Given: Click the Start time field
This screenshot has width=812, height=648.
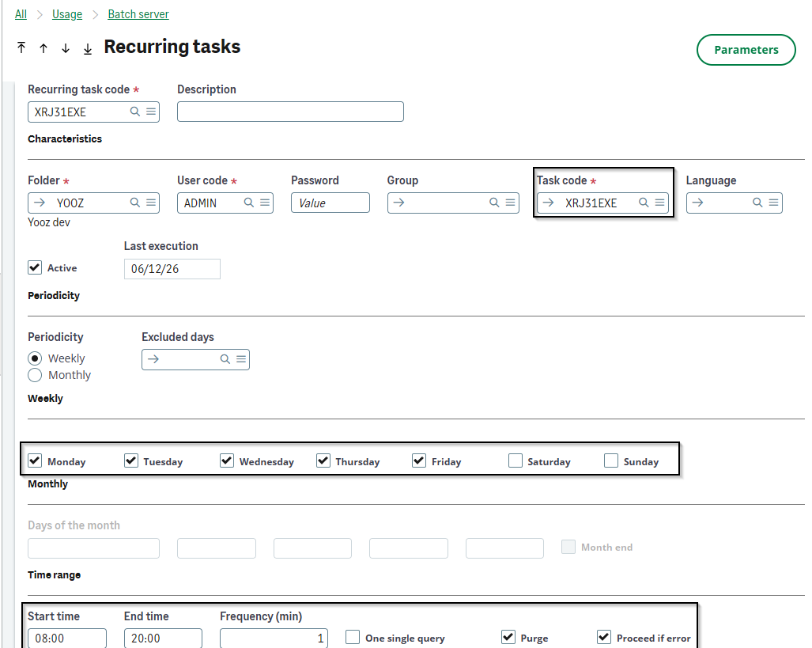Looking at the screenshot, I should click(x=67, y=639).
